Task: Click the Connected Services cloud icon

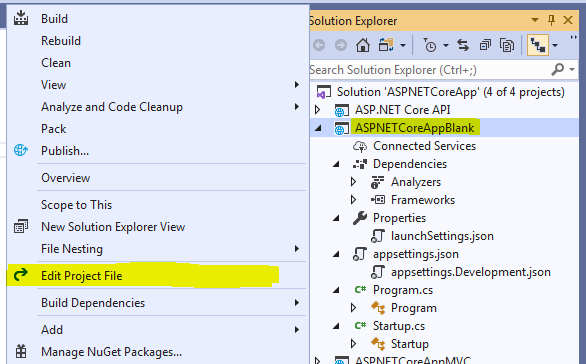Action: 360,146
